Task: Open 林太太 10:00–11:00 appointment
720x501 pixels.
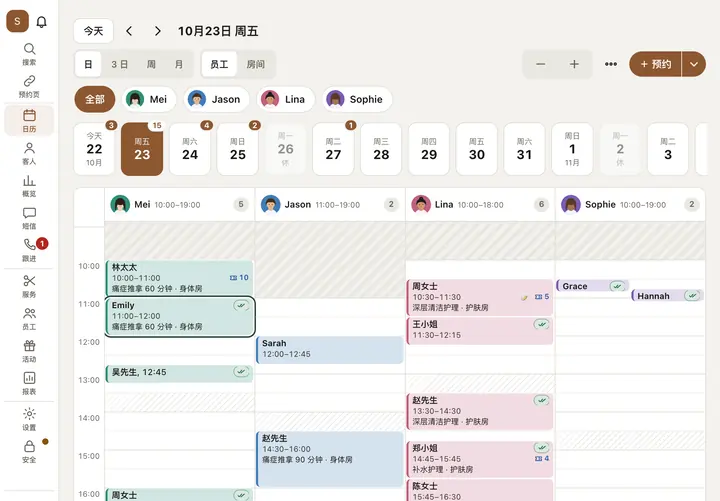Action: [x=180, y=278]
